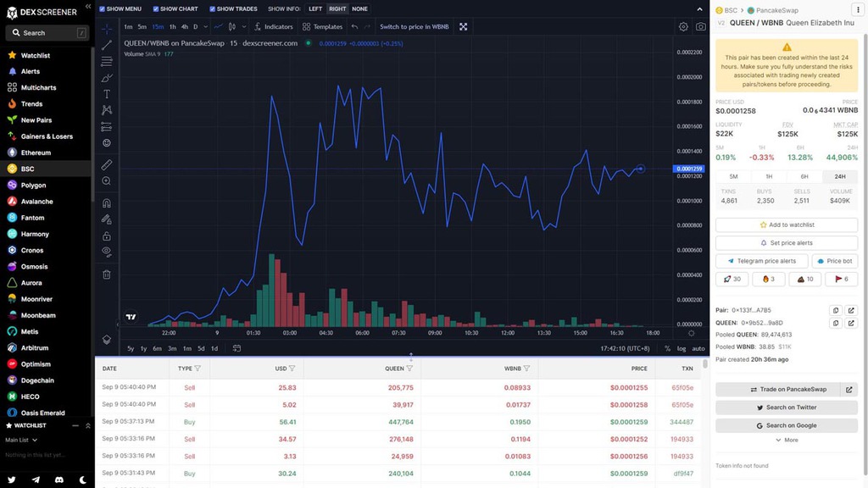Select the brush drawing tool
This screenshot has height=488, width=868.
point(107,78)
